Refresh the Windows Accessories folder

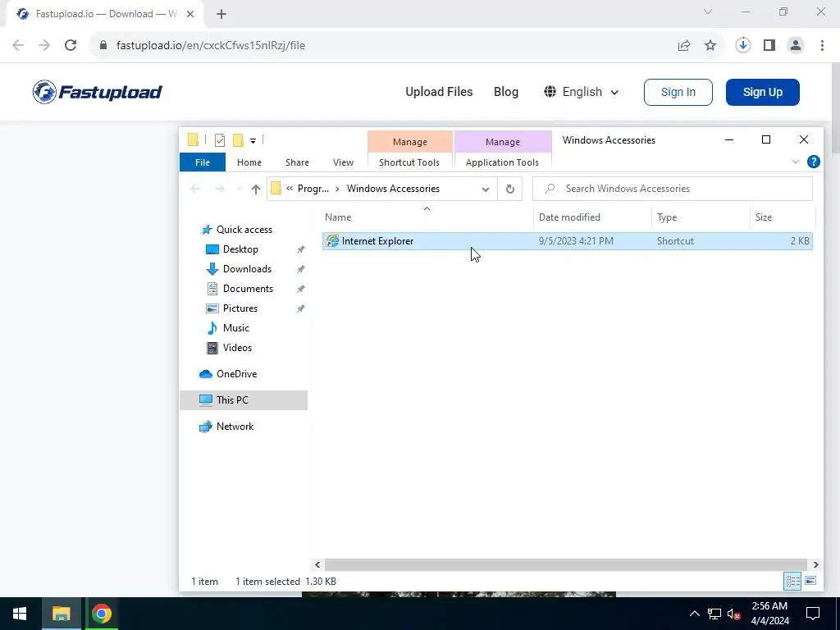[510, 189]
